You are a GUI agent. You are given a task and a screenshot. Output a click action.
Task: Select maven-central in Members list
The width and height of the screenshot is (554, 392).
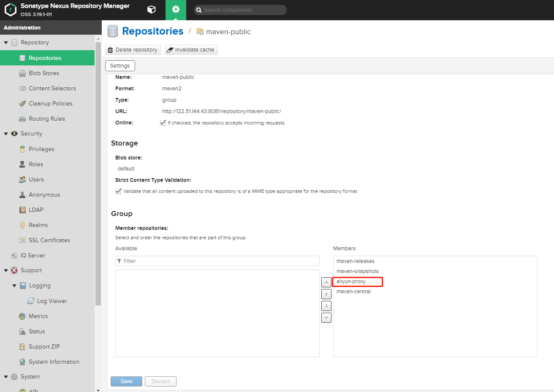coord(353,292)
